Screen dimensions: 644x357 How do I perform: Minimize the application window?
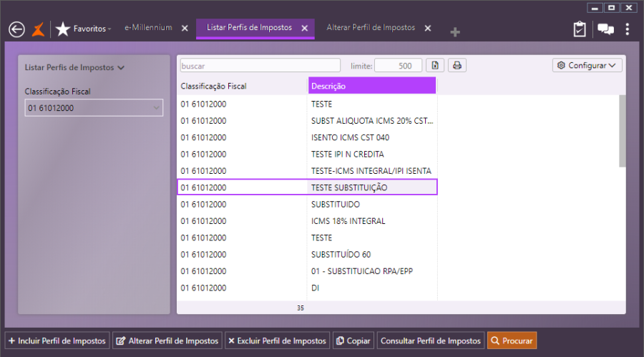[595, 8]
